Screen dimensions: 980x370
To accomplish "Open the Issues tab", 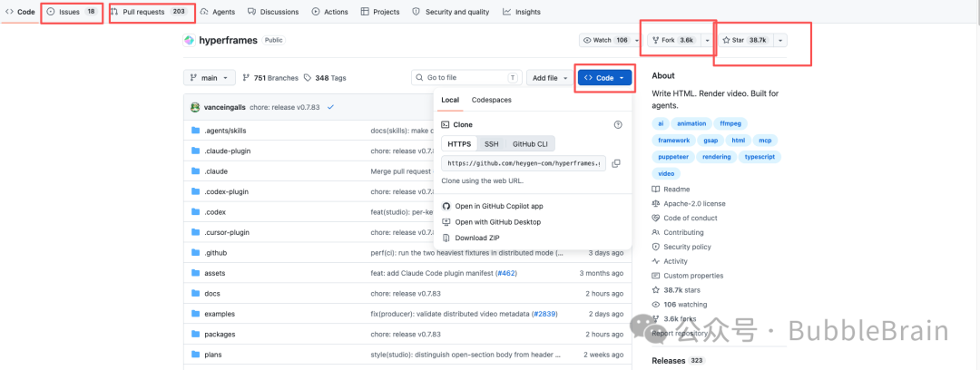I will click(x=72, y=12).
